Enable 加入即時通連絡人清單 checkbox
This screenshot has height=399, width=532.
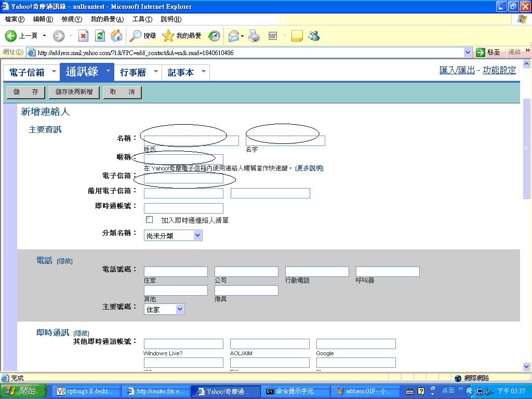tap(150, 220)
